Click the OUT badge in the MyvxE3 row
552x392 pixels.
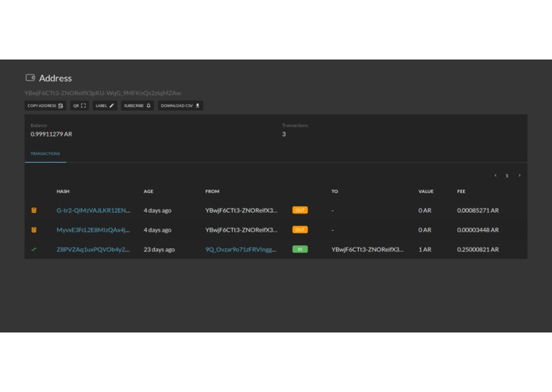300,230
